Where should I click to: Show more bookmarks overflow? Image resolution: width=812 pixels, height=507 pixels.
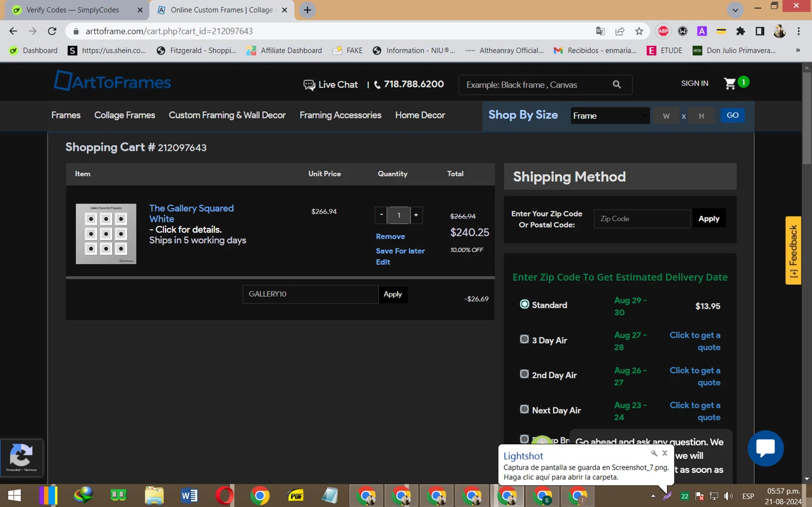coord(797,50)
